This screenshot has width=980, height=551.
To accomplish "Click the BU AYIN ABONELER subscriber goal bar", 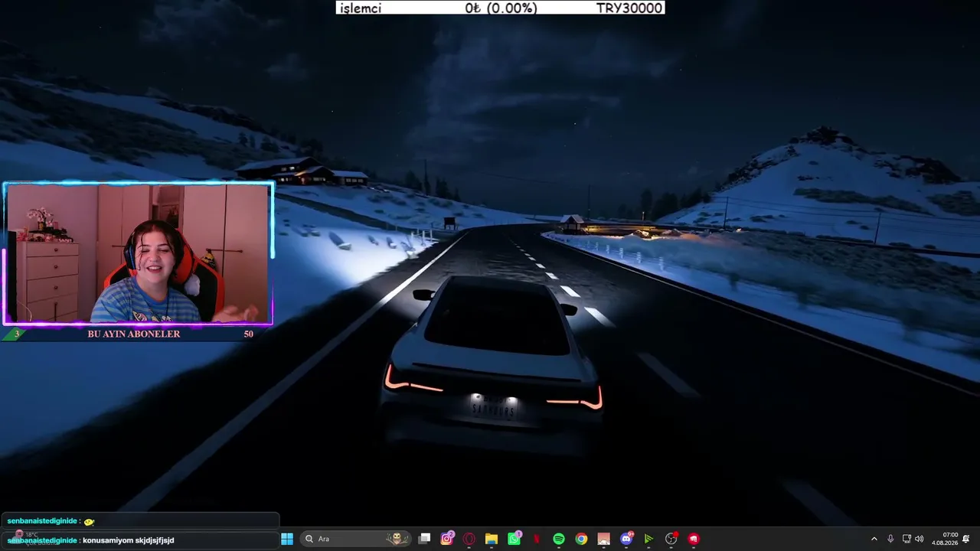I will point(137,334).
